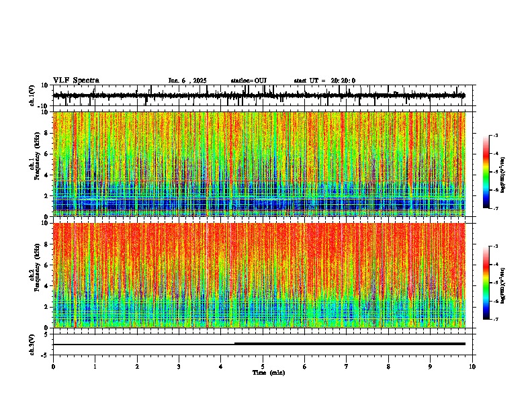Click the '4' kHz tick on ch.1 spectrogram
The height and width of the screenshot is (411, 532).
(x=46, y=175)
